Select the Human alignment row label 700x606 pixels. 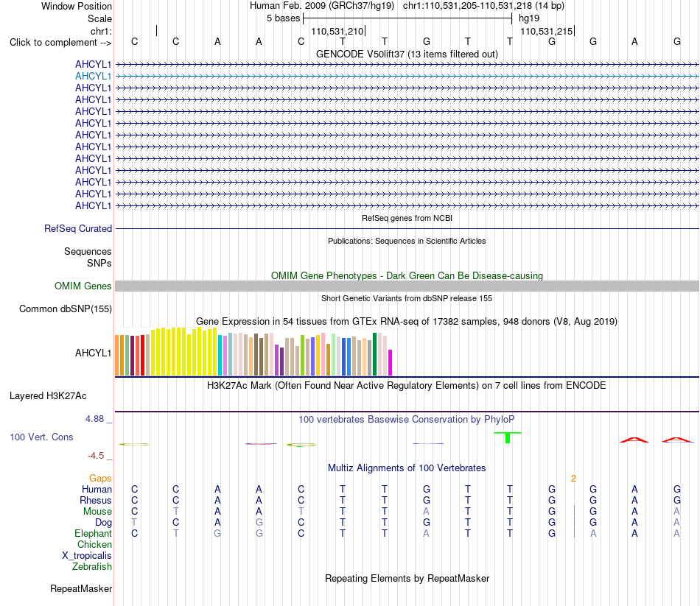point(97,490)
